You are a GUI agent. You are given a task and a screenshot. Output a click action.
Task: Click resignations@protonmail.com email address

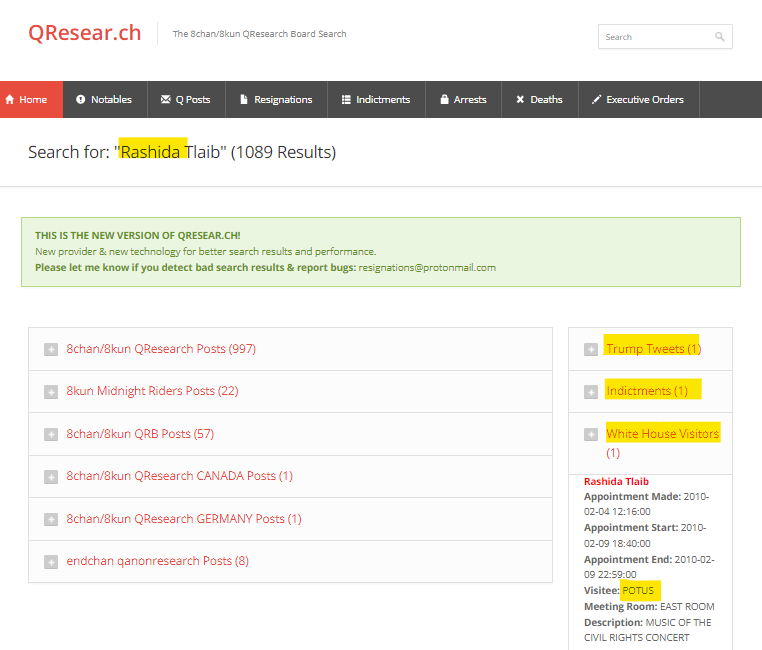coord(427,268)
